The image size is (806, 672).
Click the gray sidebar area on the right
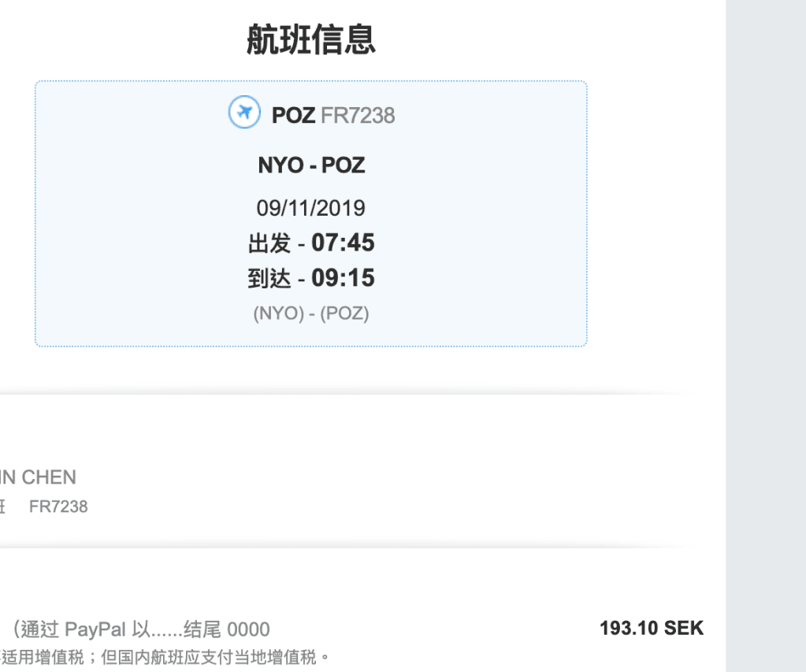point(766,336)
